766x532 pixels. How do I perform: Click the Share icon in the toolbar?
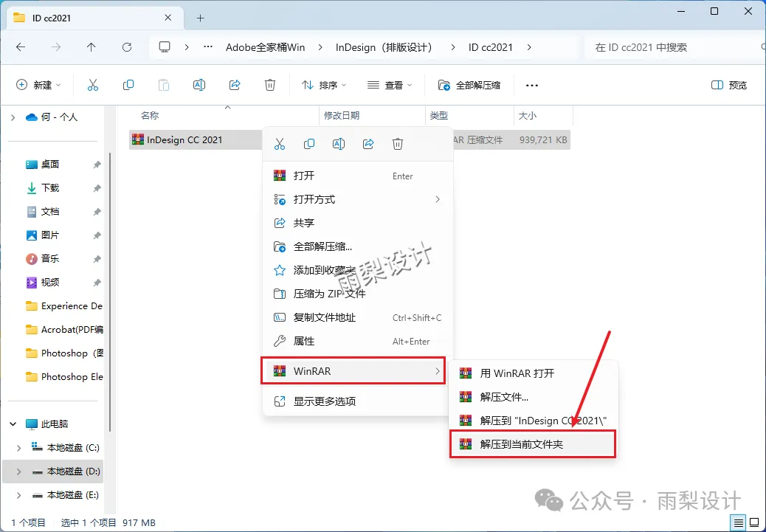click(x=235, y=85)
